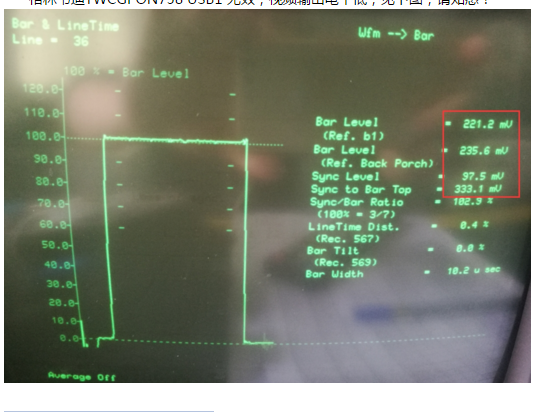Click the 'Line = 36' readout
Image resolution: width=546 pixels, height=412 pixels.
50,40
